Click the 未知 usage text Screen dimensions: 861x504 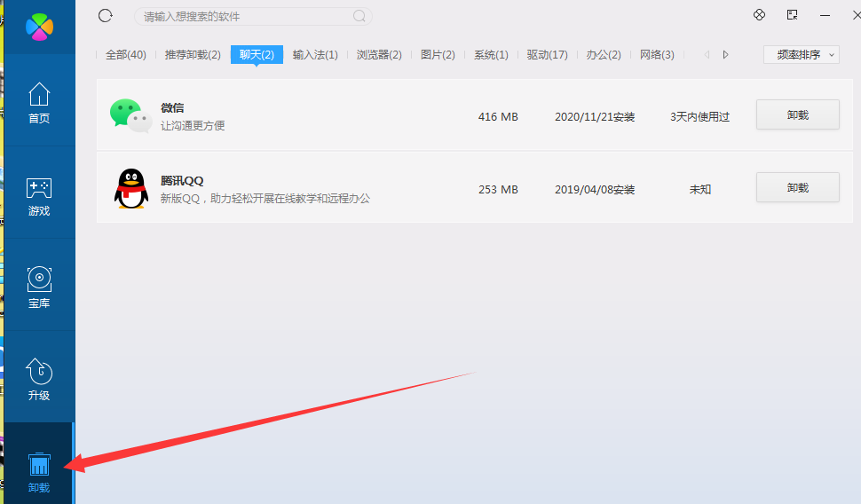[x=700, y=189]
